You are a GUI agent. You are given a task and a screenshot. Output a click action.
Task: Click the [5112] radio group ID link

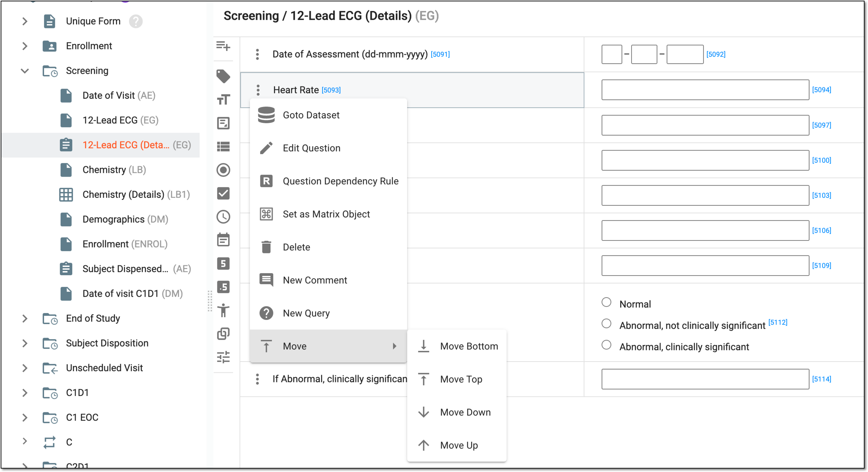click(x=778, y=322)
